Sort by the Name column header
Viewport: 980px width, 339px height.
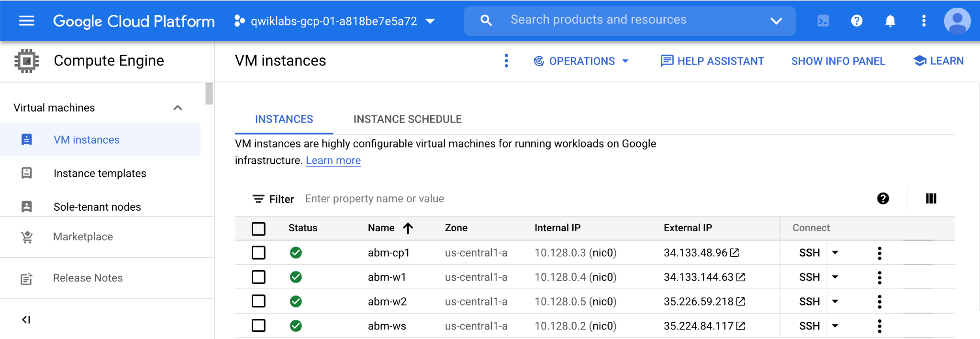(390, 228)
